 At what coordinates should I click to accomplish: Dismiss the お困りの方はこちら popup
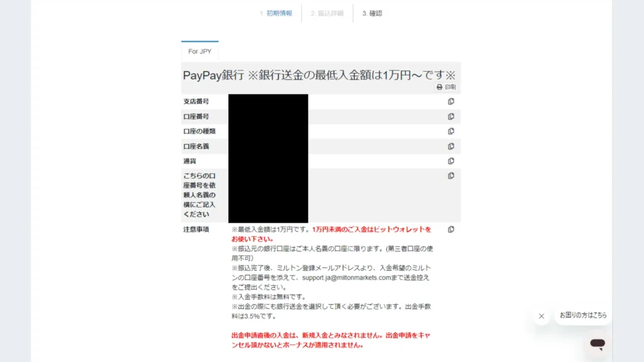pyautogui.click(x=541, y=316)
